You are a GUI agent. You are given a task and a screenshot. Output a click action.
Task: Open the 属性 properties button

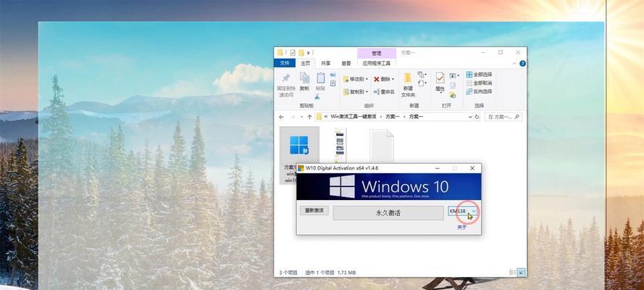coord(440,82)
